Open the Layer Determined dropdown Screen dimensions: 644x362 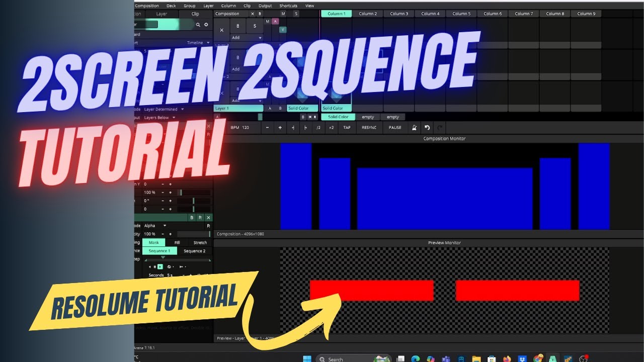pyautogui.click(x=164, y=109)
